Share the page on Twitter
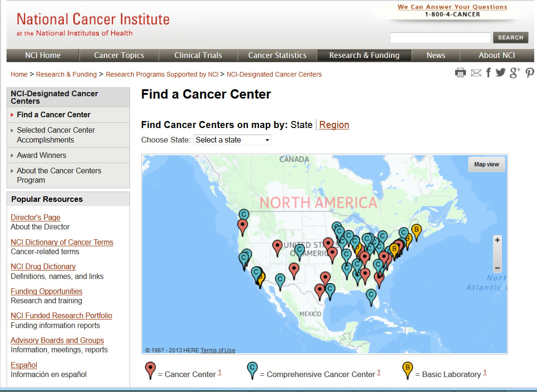The image size is (537, 392). (501, 73)
